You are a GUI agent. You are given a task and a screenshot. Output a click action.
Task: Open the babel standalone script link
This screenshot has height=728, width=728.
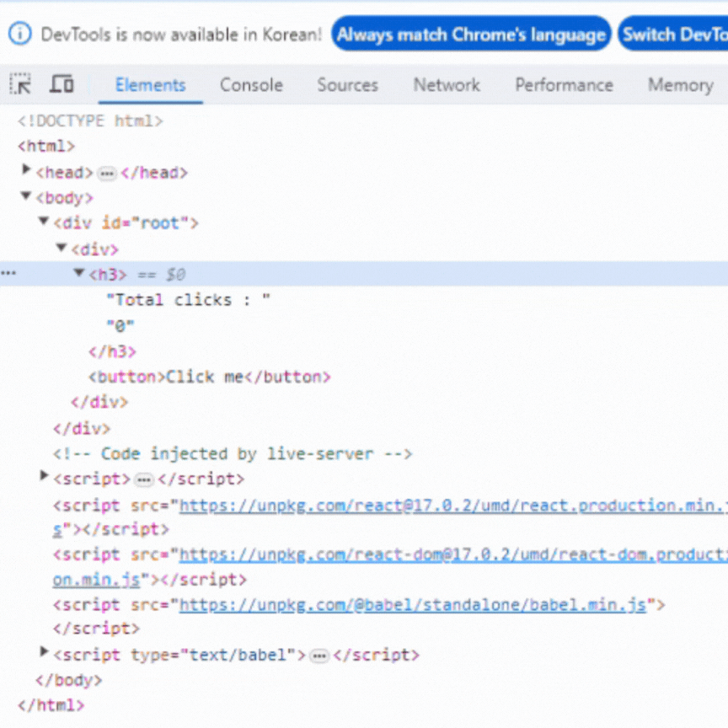point(412,605)
